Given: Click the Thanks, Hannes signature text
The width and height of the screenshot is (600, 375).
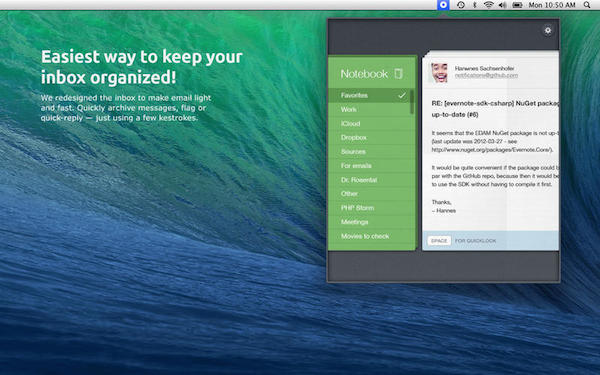Looking at the screenshot, I should tap(443, 206).
